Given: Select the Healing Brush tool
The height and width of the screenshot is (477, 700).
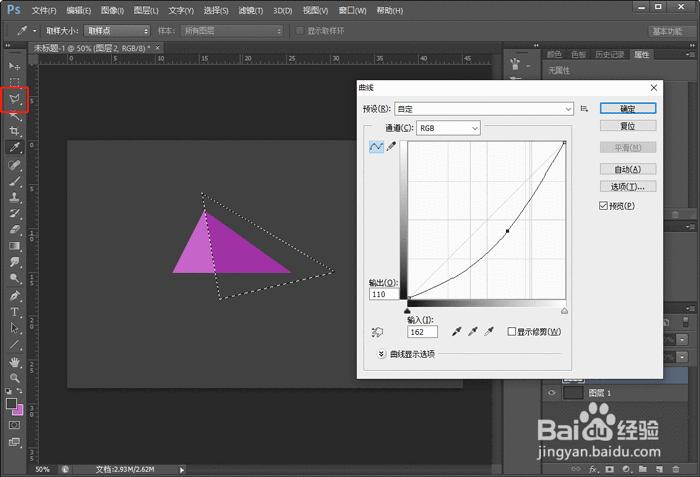Looking at the screenshot, I should coord(15,165).
